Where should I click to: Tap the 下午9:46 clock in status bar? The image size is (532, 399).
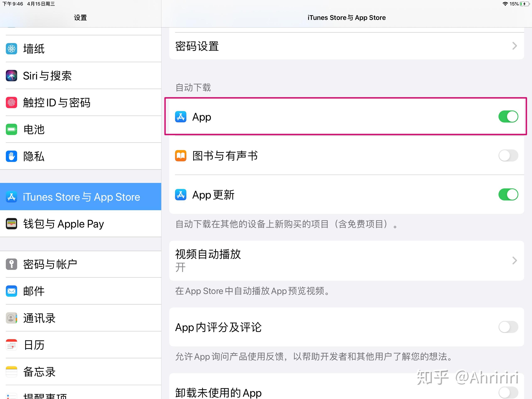(x=13, y=4)
